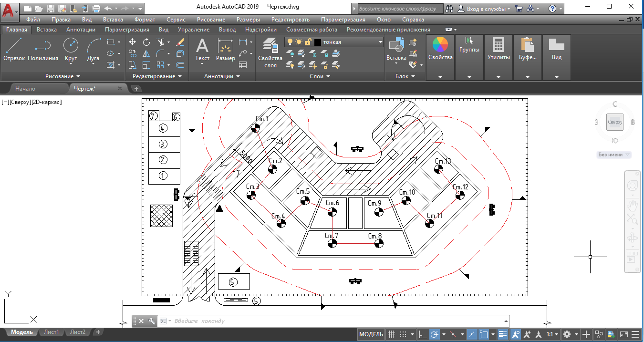This screenshot has width=644, height=342.
Task: Open the Без имени view dropdown
Action: 614,155
